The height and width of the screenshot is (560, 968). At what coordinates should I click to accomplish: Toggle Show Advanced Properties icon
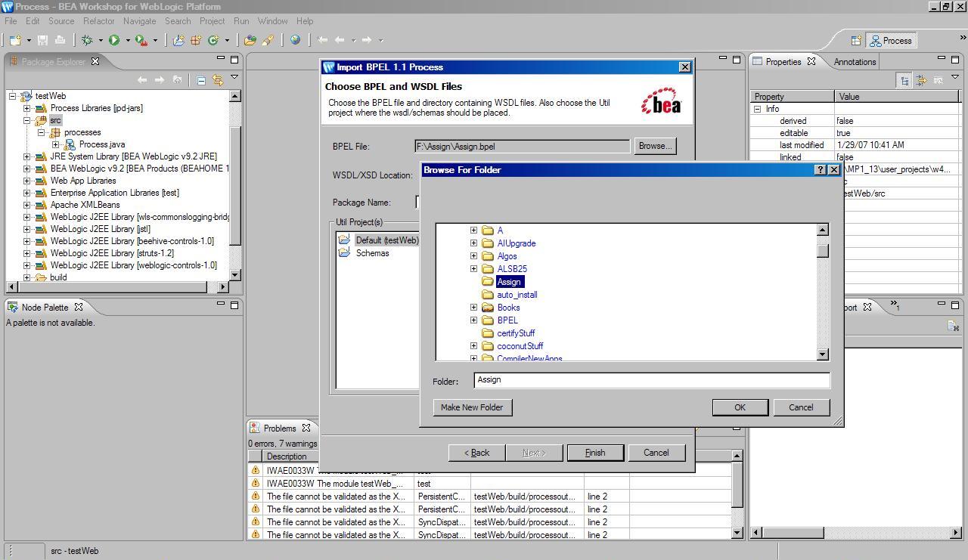pos(921,80)
